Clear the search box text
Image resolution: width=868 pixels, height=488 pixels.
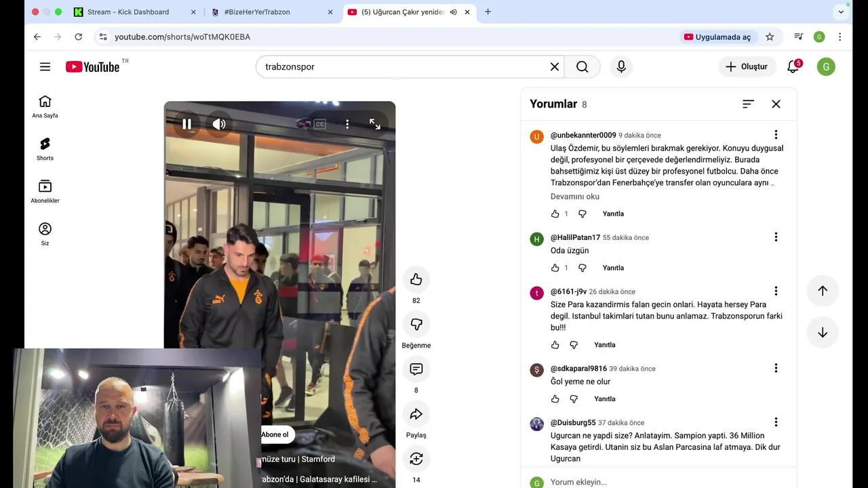tap(554, 66)
